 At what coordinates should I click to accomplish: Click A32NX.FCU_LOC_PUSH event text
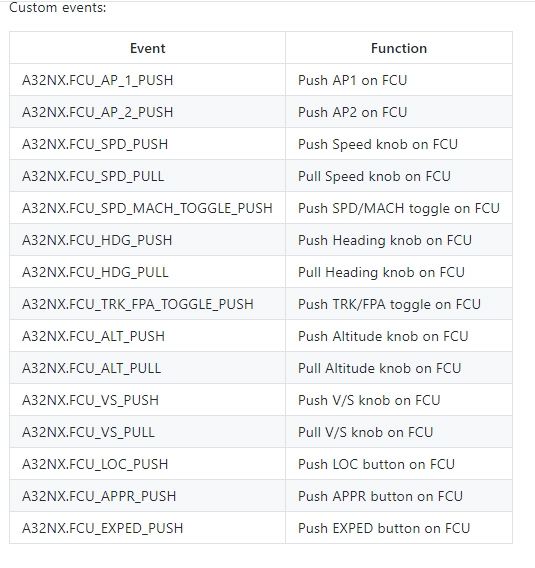pos(95,464)
